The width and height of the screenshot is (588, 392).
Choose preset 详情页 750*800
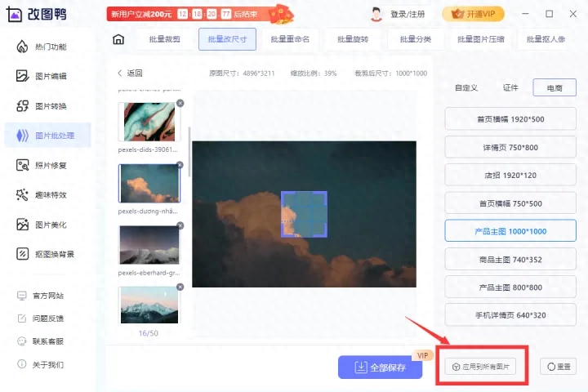coord(510,148)
